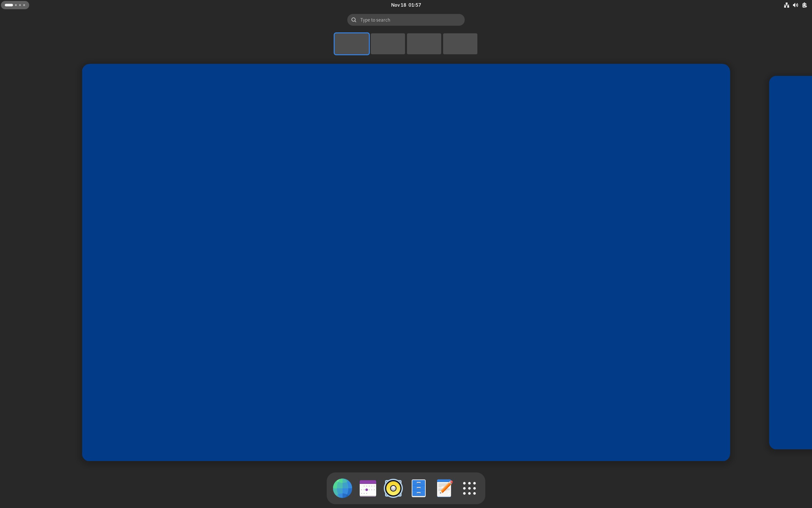Switch to the third workspace thumbnail

coord(424,44)
